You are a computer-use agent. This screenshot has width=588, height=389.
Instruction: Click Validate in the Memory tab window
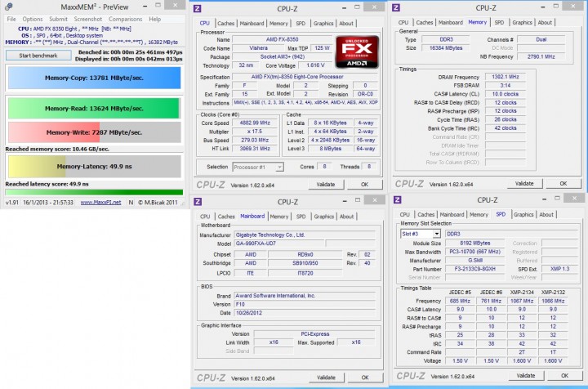(524, 183)
